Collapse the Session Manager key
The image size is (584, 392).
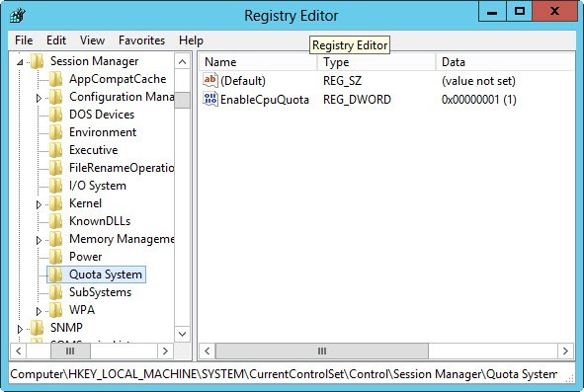[x=20, y=62]
